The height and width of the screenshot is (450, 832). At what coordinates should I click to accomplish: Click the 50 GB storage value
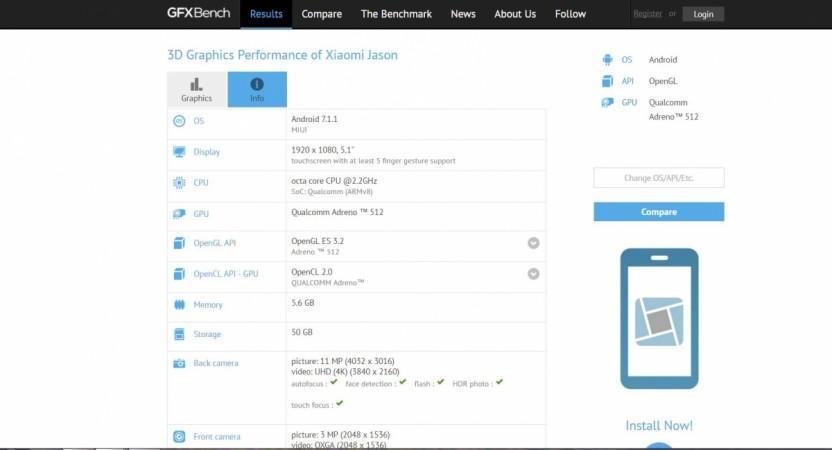coord(301,332)
